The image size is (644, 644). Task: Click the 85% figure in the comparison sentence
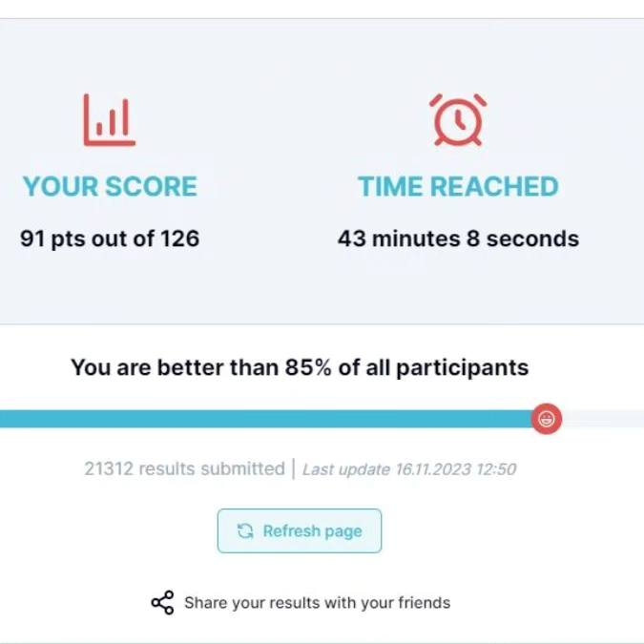(x=308, y=367)
